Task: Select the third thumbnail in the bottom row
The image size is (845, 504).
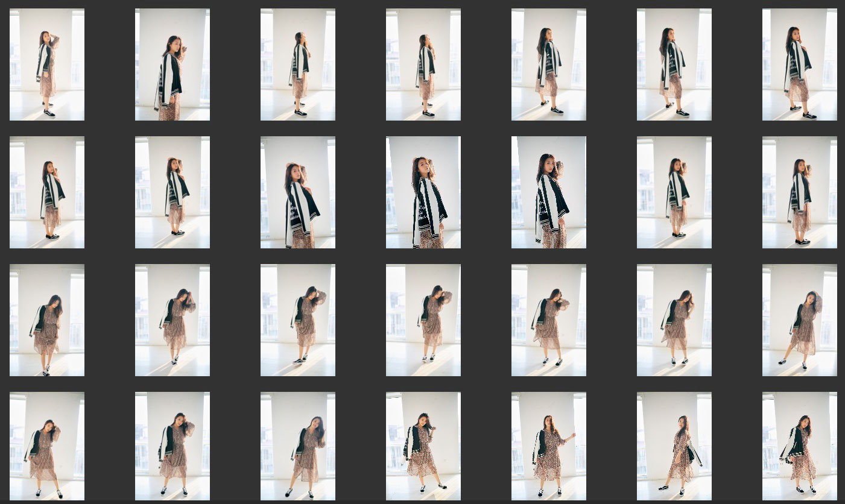Action: click(x=298, y=446)
